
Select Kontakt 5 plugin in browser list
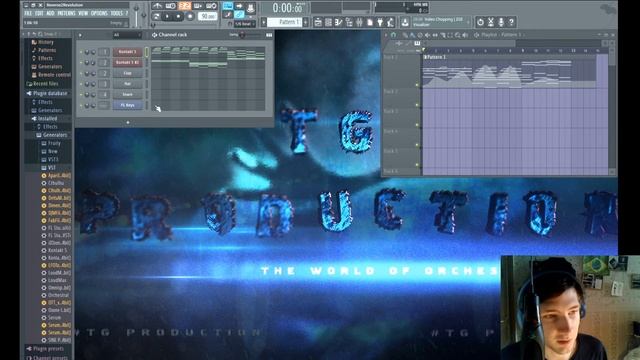57,250
